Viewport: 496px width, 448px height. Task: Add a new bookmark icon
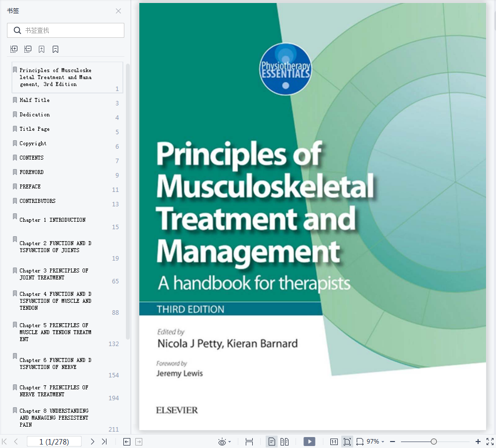pos(41,49)
